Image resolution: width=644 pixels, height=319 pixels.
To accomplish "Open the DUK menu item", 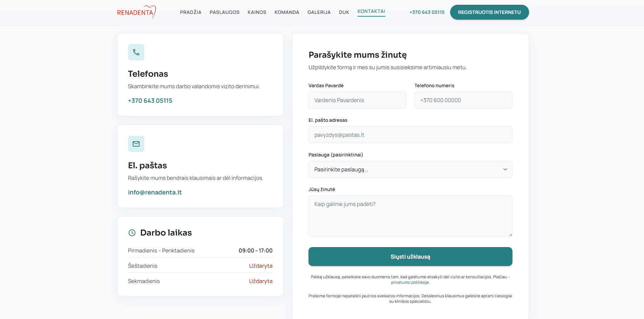I will (x=344, y=12).
